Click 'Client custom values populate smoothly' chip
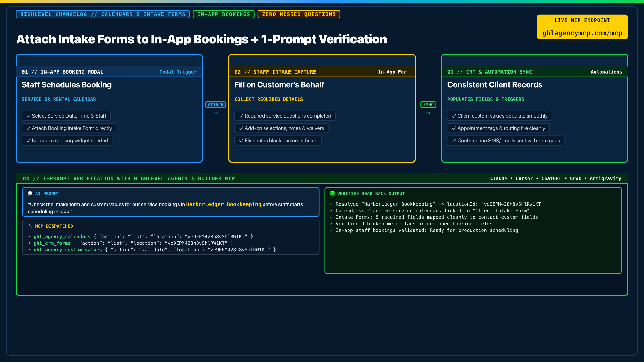The image size is (644, 362). [500, 116]
